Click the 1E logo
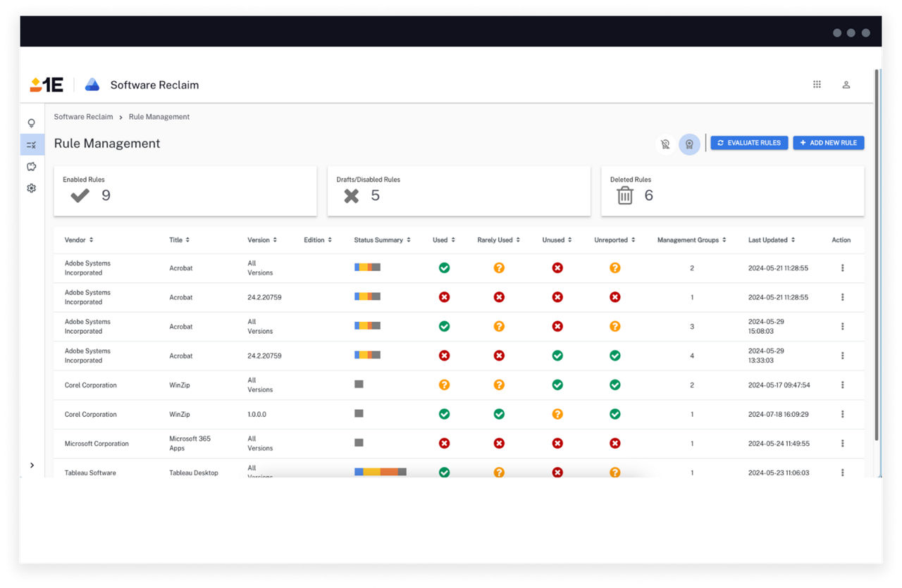Image resolution: width=902 pixels, height=588 pixels. (x=47, y=85)
